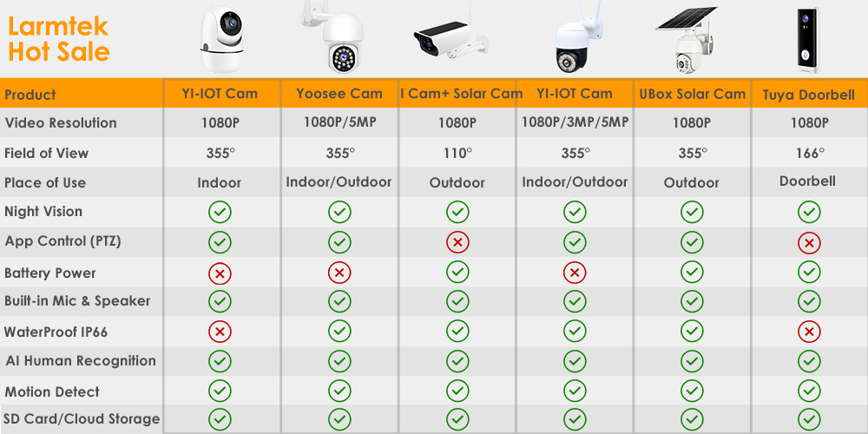Screen dimensions: 868x434
Task: Click the Larmtek Hot Sale title
Action: point(59,39)
